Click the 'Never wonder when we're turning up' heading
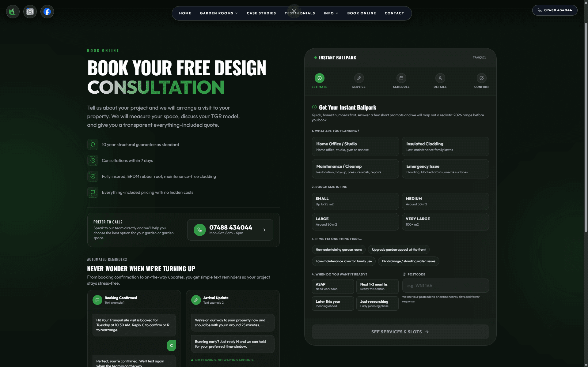The height and width of the screenshot is (367, 588). pyautogui.click(x=141, y=269)
